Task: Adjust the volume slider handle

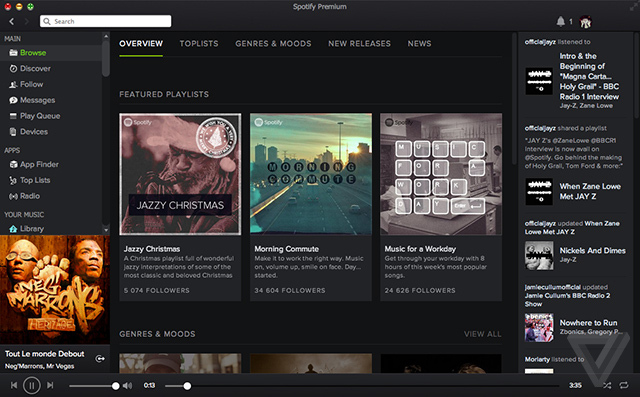Action: tap(116, 386)
